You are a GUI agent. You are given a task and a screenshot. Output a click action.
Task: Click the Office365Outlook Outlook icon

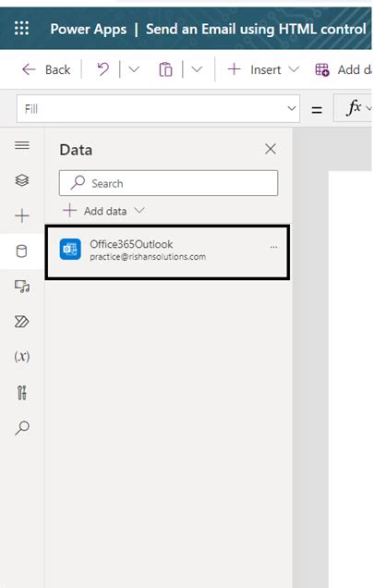point(70,250)
